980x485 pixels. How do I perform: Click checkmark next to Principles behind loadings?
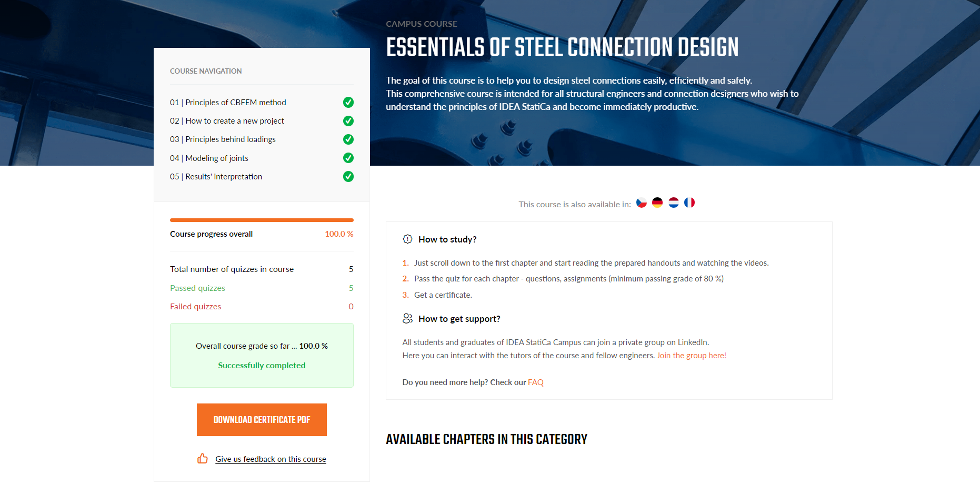(x=348, y=139)
